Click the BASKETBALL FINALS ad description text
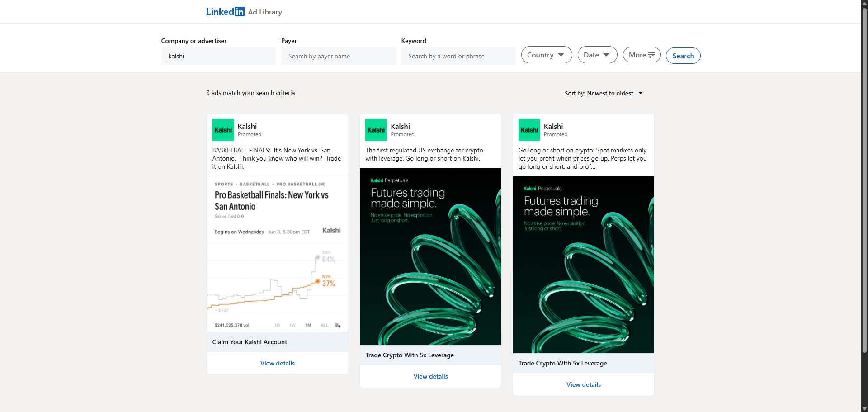The width and height of the screenshot is (868, 412). 277,158
